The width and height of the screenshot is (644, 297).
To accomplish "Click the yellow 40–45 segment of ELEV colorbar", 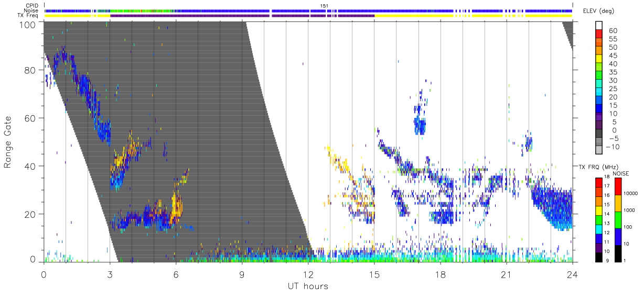I will click(x=600, y=60).
